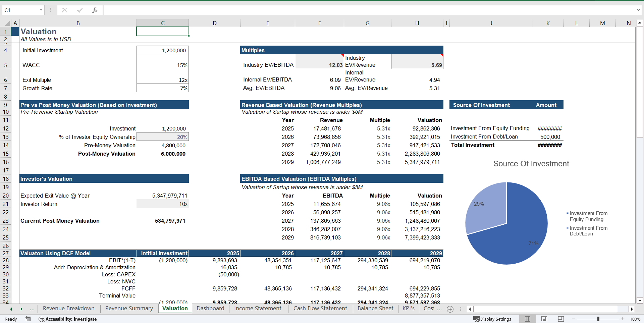Screen dimensions: 644x324
Task: Click the Select All corner triangle
Action: 7,23
